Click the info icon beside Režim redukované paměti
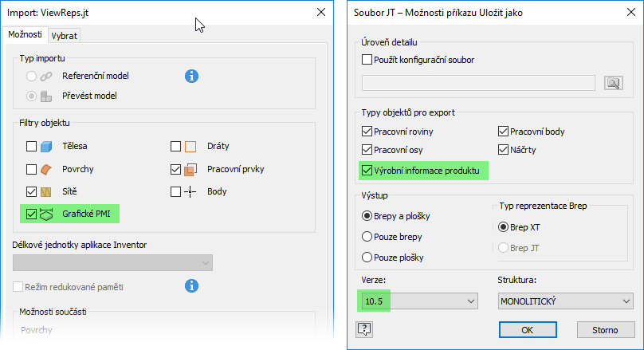644x350 pixels. tap(191, 285)
